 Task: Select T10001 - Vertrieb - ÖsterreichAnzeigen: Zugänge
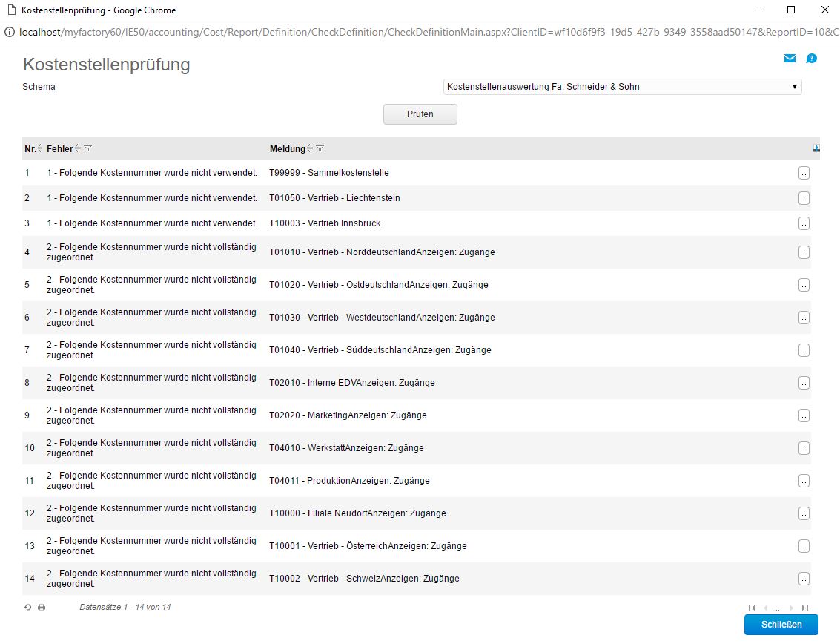[x=368, y=546]
